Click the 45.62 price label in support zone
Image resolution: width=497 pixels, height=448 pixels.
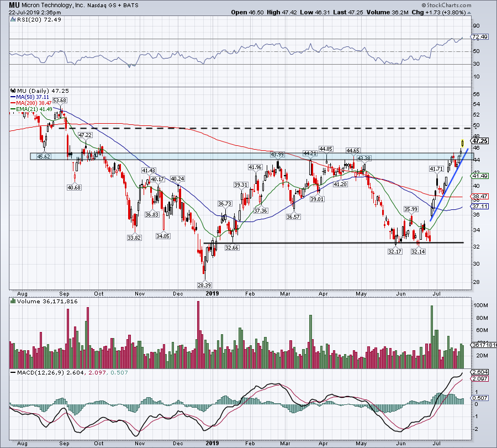tap(44, 157)
